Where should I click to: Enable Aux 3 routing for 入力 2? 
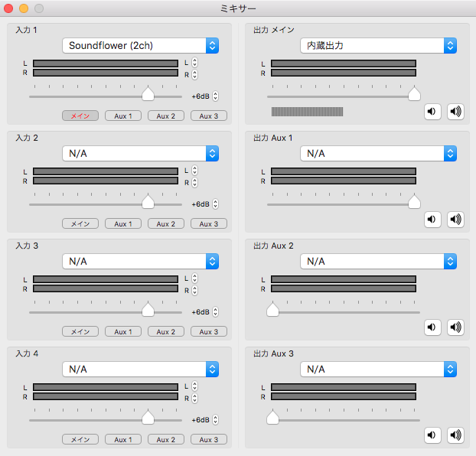209,223
